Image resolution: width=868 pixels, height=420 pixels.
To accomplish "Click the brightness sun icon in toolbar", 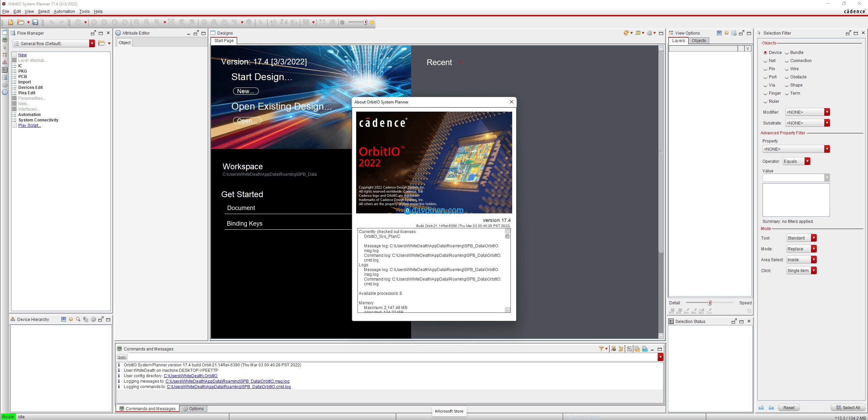I will point(372,22).
